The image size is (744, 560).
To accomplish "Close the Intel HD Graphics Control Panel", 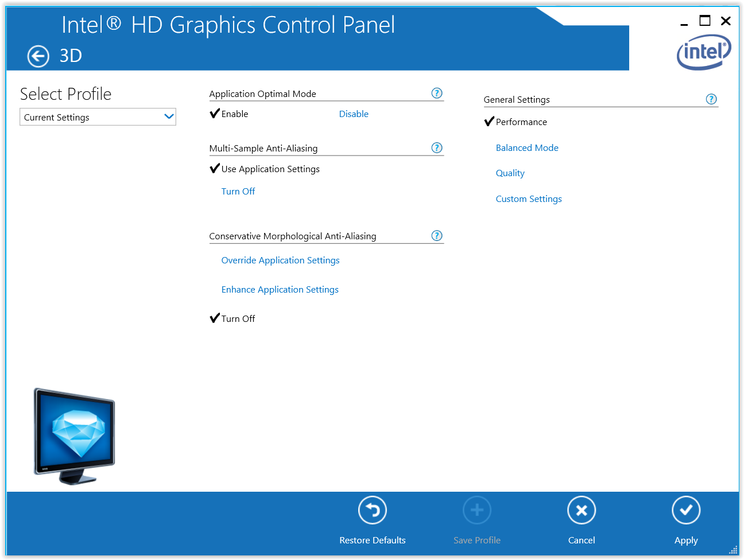I will (x=726, y=21).
